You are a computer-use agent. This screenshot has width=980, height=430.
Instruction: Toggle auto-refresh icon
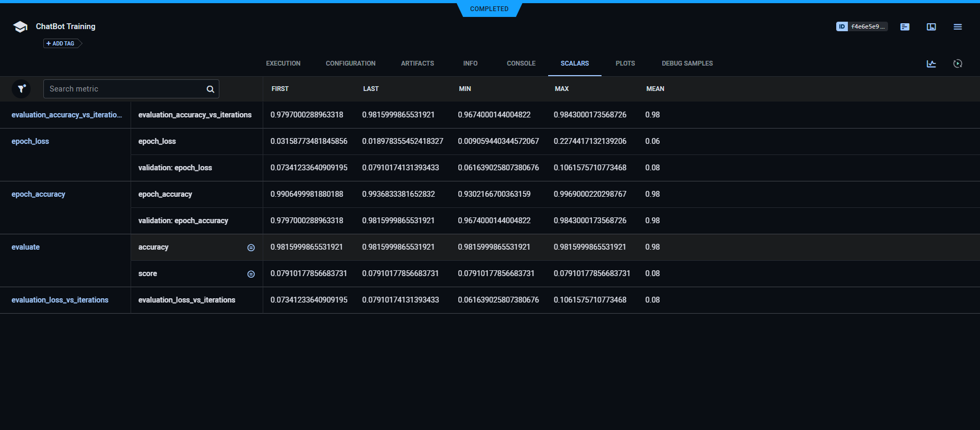(x=957, y=63)
